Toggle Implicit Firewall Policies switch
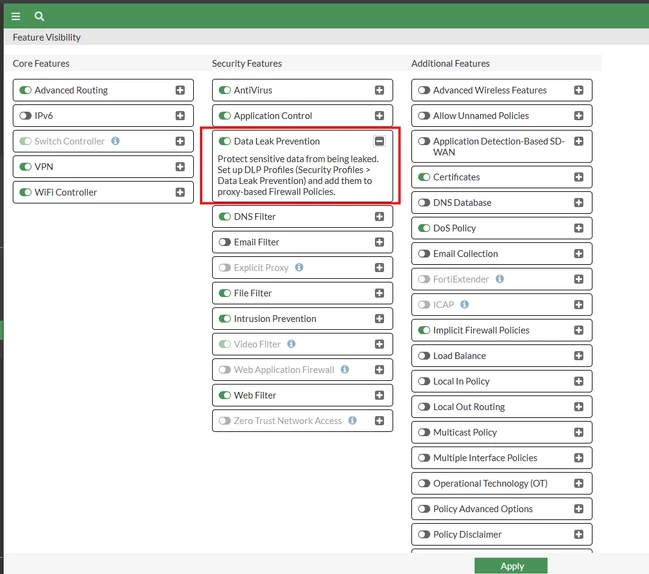Image resolution: width=649 pixels, height=574 pixels. (424, 330)
